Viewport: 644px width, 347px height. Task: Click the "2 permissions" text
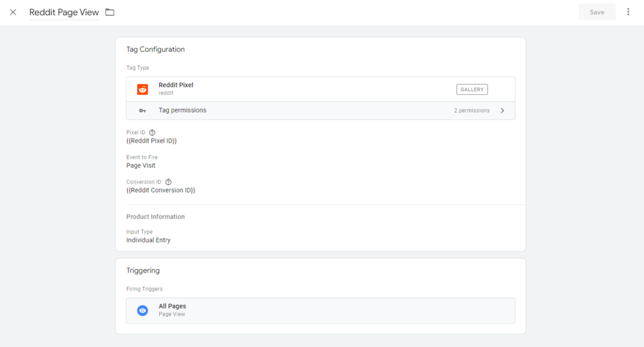(472, 111)
